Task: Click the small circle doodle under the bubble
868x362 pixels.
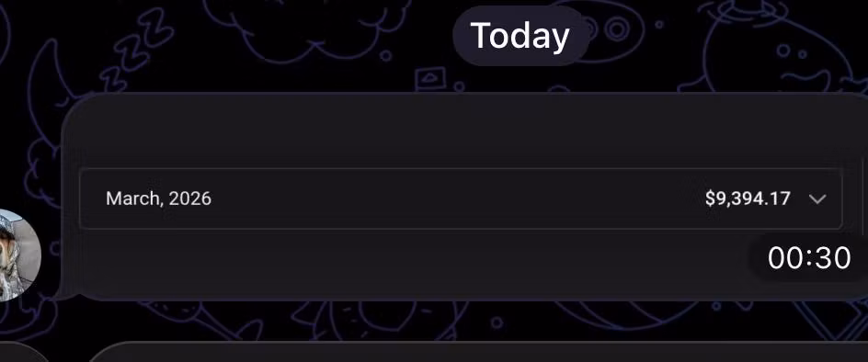Action: (497, 322)
